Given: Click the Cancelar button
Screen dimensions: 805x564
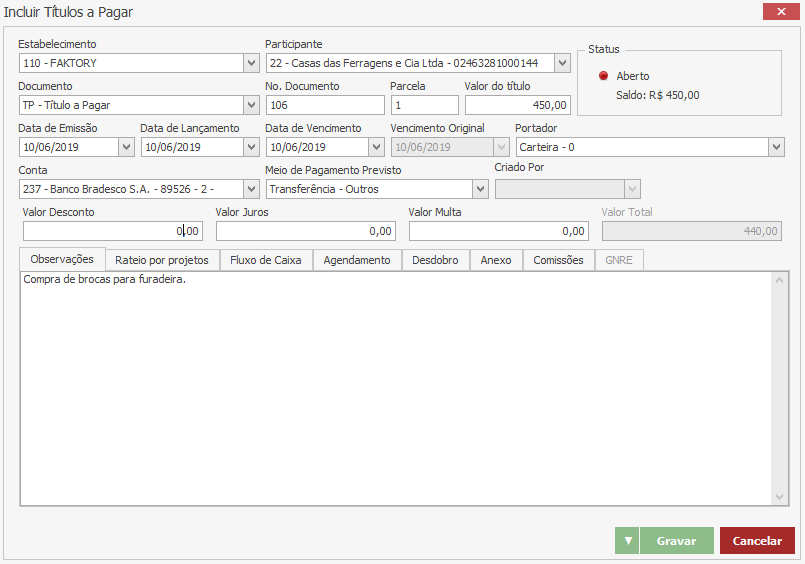Looking at the screenshot, I should [757, 541].
